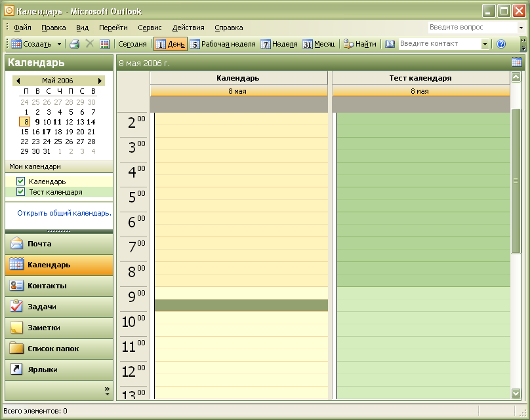Open the Задачи navigation button
The image size is (530, 420).
(x=59, y=307)
